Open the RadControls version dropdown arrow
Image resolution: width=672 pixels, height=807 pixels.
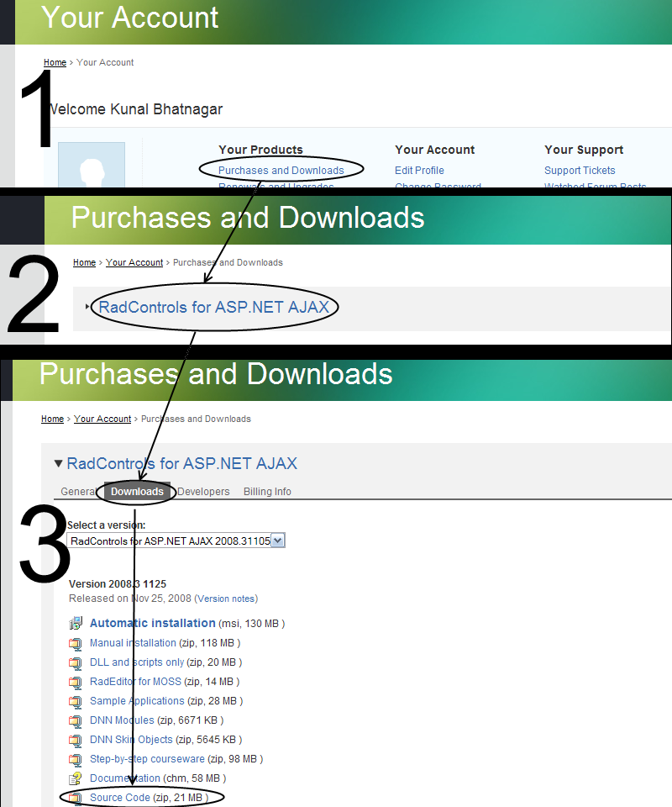tap(278, 541)
